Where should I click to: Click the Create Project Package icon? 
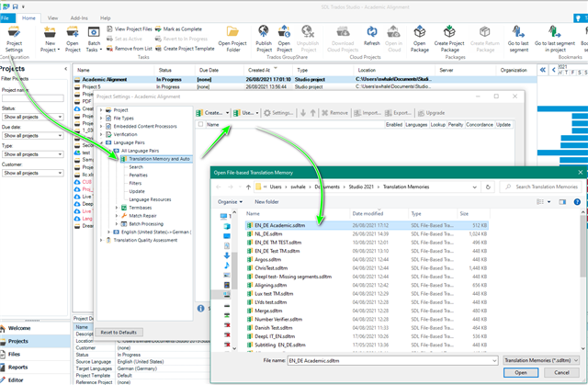(x=448, y=37)
